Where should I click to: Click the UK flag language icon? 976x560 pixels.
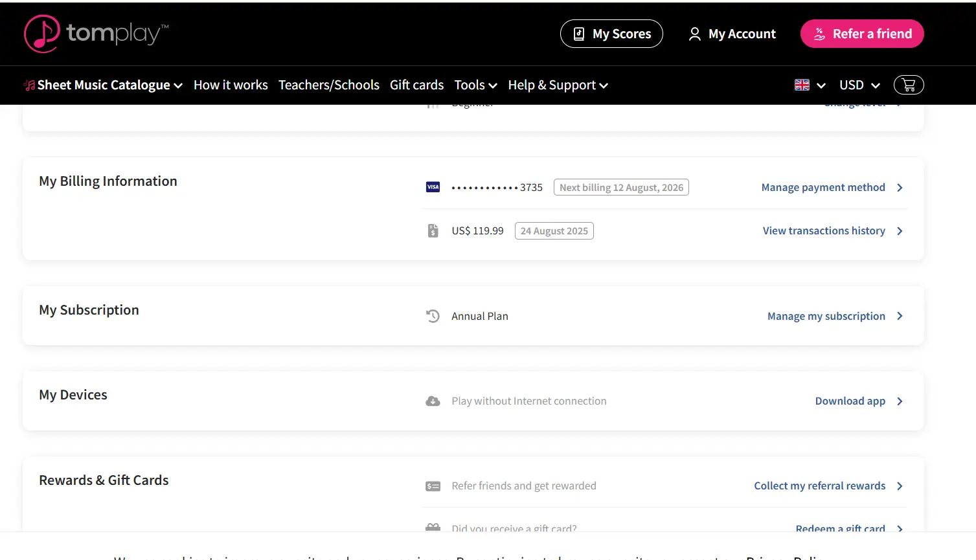tap(802, 85)
